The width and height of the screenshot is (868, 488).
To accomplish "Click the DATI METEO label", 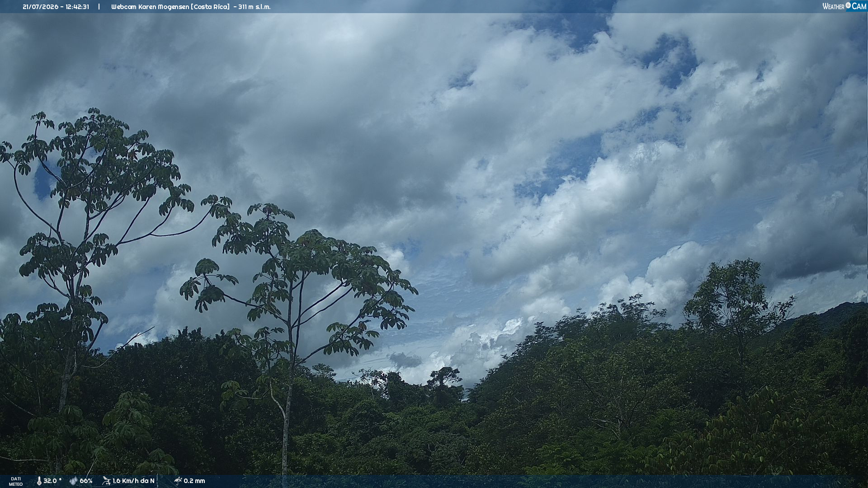I will point(16,482).
